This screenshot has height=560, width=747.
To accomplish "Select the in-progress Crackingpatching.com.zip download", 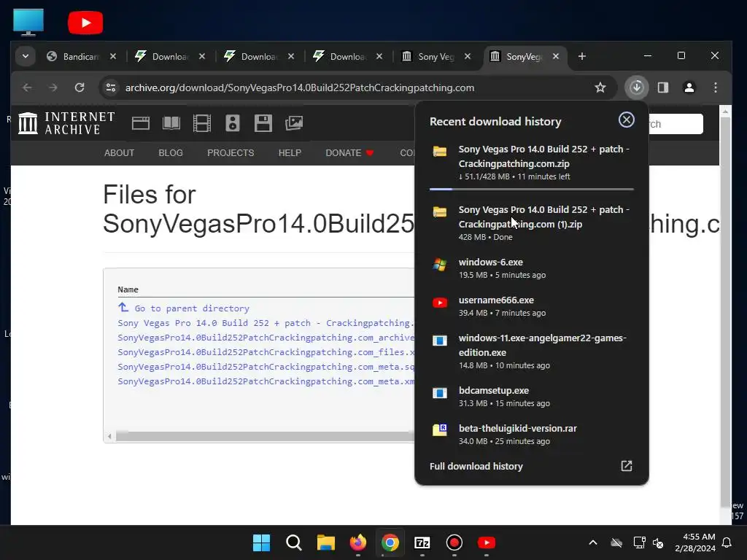I will click(x=532, y=163).
